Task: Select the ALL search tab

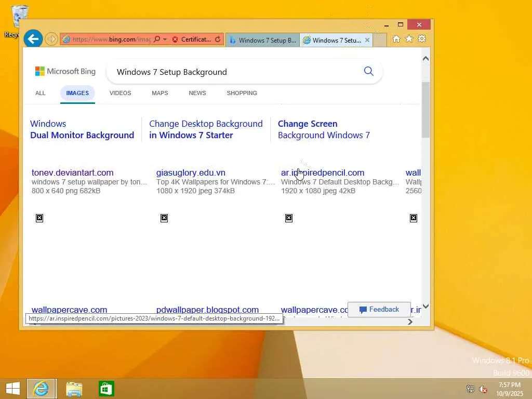Action: tap(41, 93)
